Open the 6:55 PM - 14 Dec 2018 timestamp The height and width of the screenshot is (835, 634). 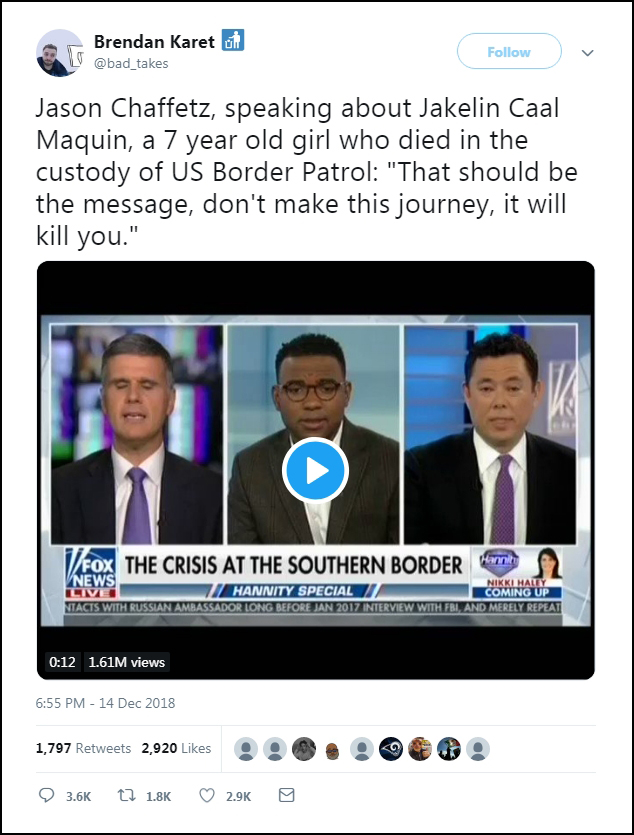pos(105,703)
